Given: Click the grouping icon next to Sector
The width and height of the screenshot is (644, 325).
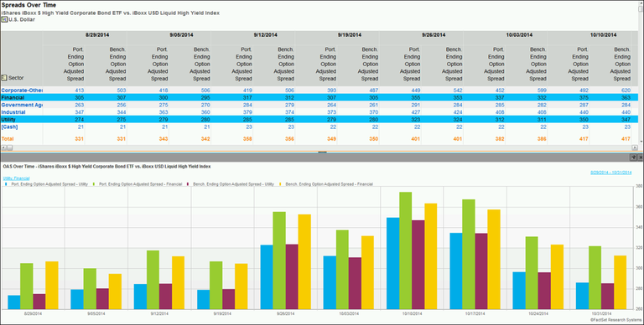Looking at the screenshot, I should point(4,78).
